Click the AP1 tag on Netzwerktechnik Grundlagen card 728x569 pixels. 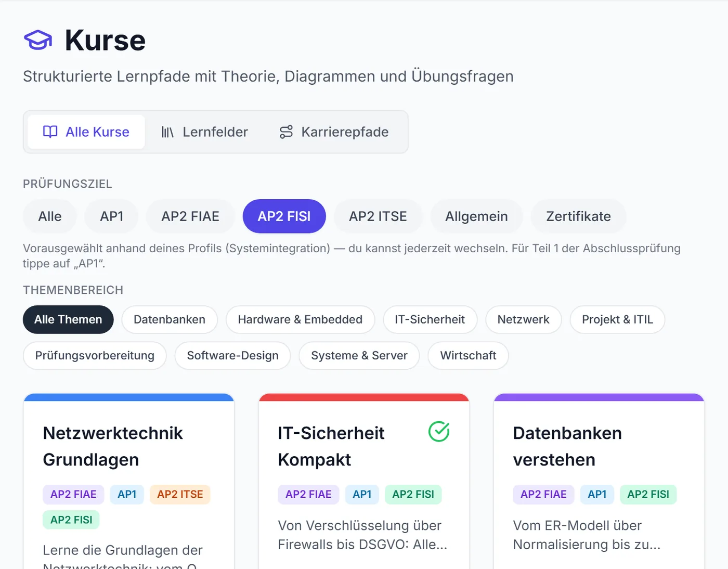tap(127, 494)
